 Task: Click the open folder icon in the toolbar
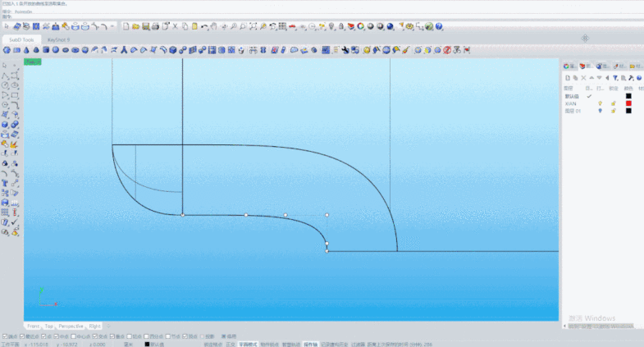tap(135, 26)
